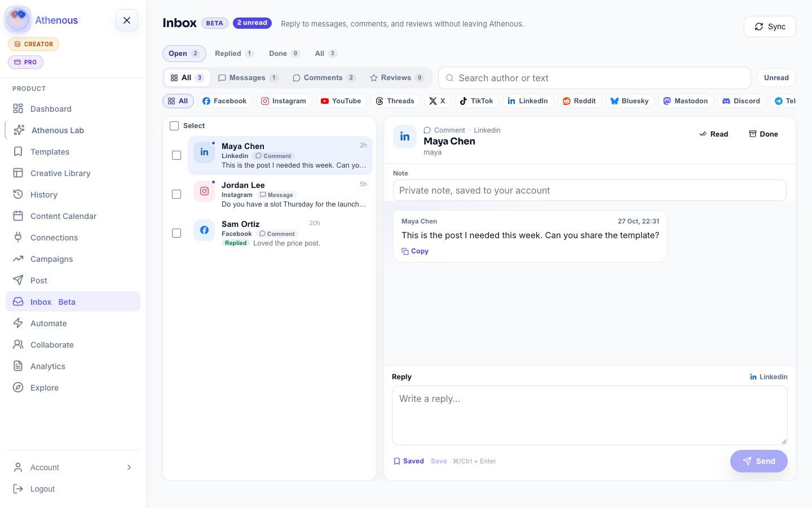The height and width of the screenshot is (508, 812).
Task: Open Creative Library in sidebar
Action: (73, 173)
